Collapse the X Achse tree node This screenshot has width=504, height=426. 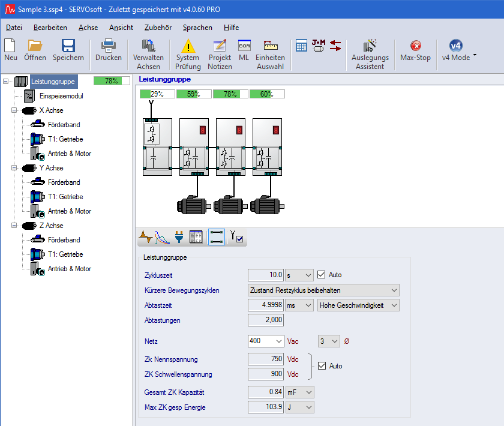(14, 110)
